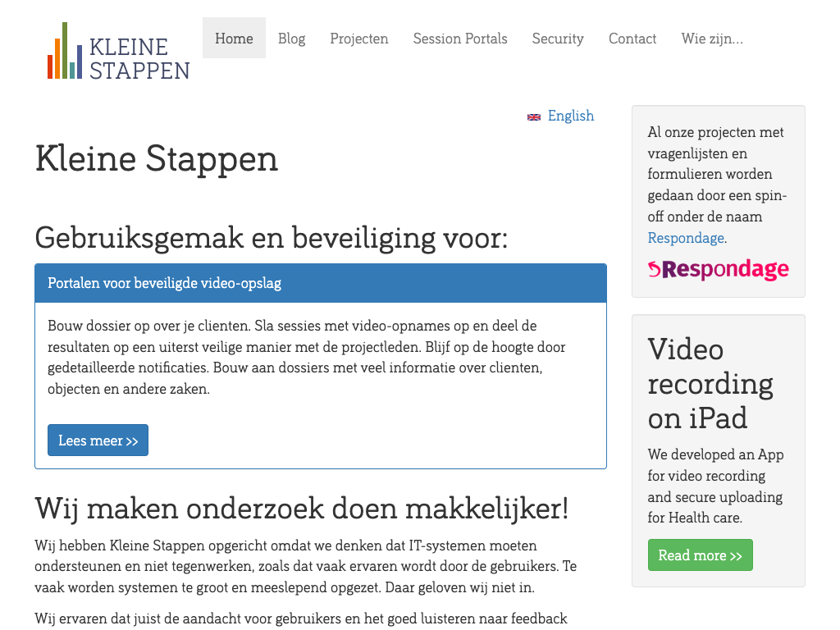Click the 'Portalen voor beveiligde video-opslag' panel header
Image resolution: width=840 pixels, height=630 pixels.
[321, 283]
